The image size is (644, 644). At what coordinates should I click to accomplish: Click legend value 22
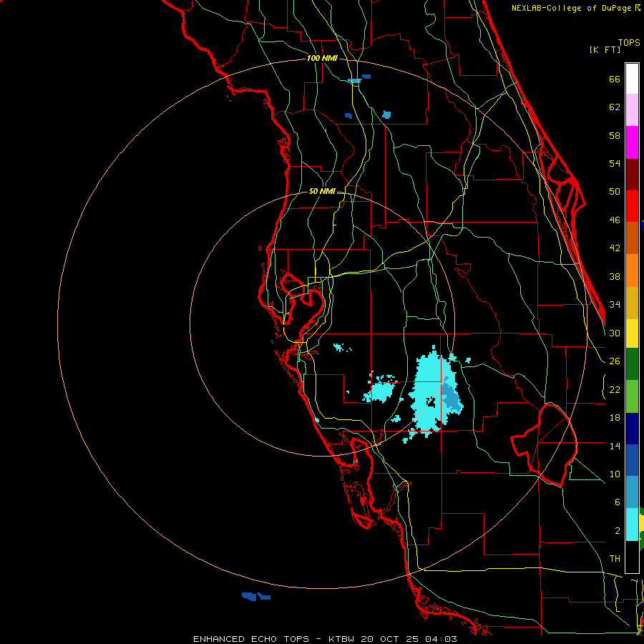[x=615, y=389]
